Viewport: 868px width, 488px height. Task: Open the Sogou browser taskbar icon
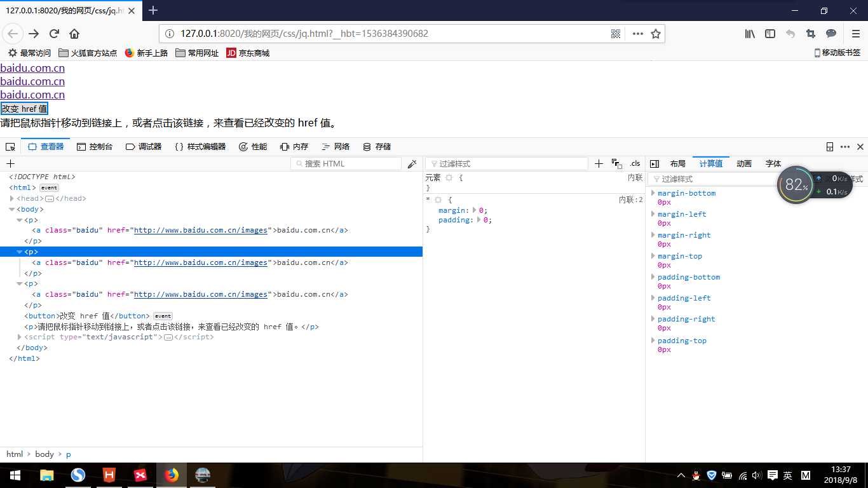[78, 475]
